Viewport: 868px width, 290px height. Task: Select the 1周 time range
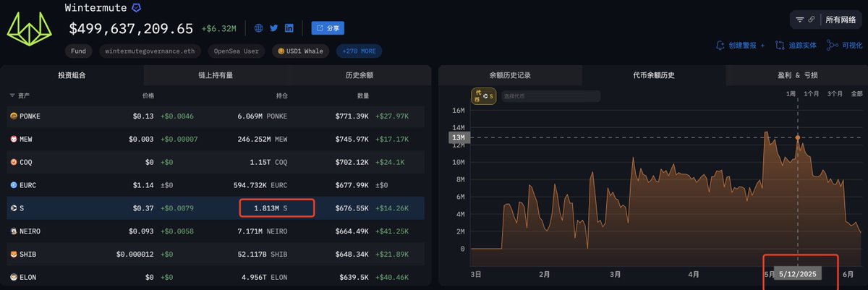pos(791,94)
